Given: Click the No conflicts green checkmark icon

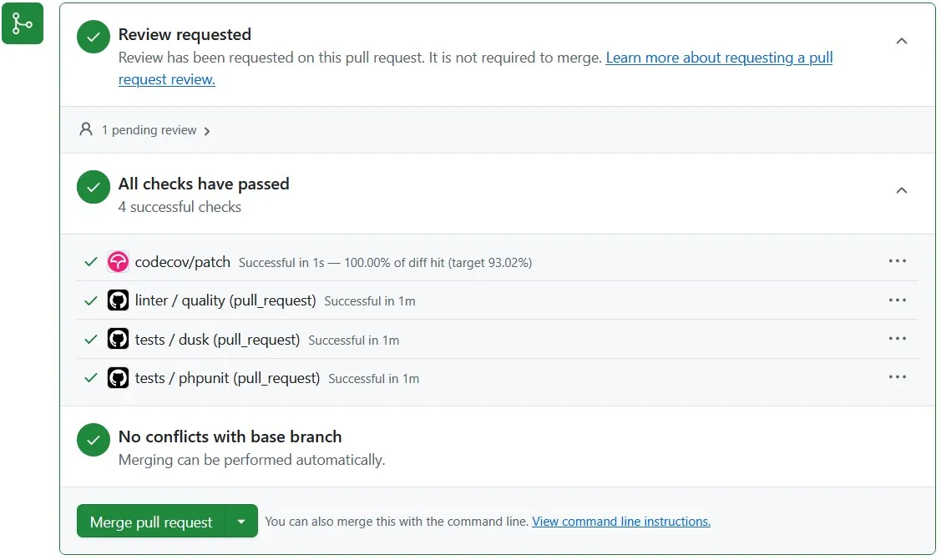Looking at the screenshot, I should click(94, 440).
